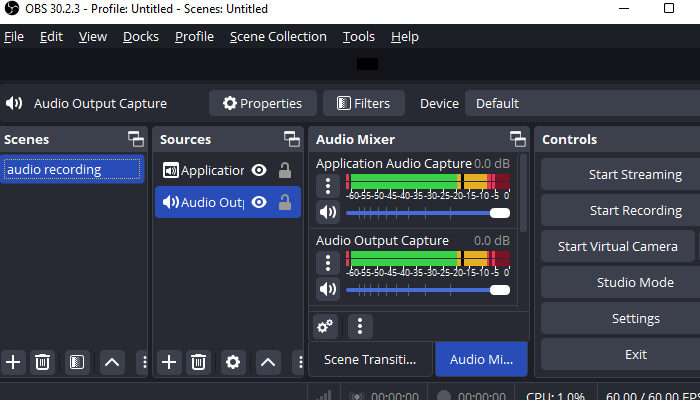Select the audio recording scene

72,170
